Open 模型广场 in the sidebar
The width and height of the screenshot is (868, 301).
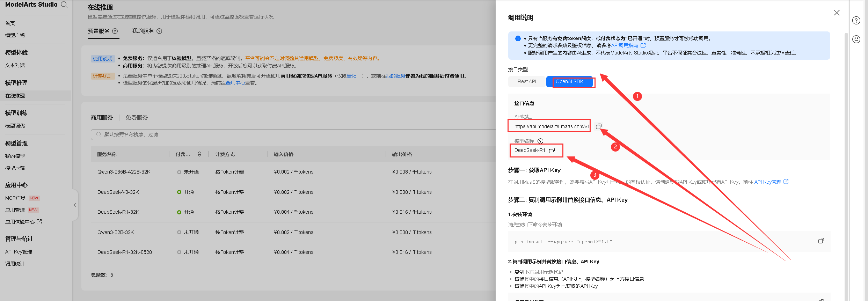click(x=15, y=35)
